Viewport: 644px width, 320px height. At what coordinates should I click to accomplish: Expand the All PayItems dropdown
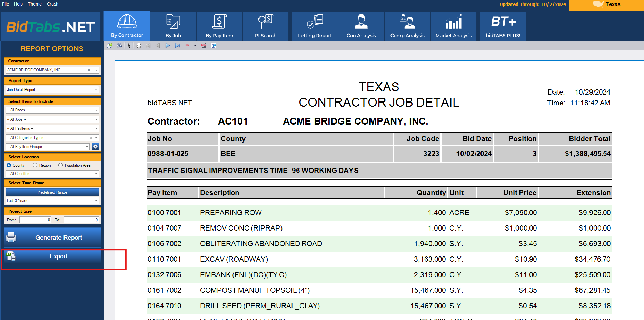96,128
